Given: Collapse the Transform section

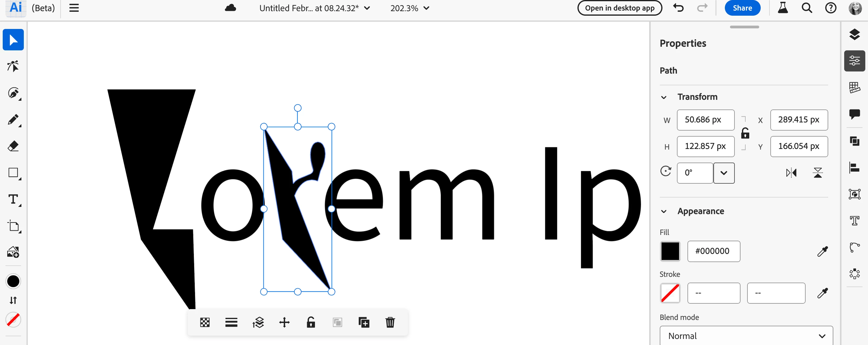Looking at the screenshot, I should tap(663, 97).
